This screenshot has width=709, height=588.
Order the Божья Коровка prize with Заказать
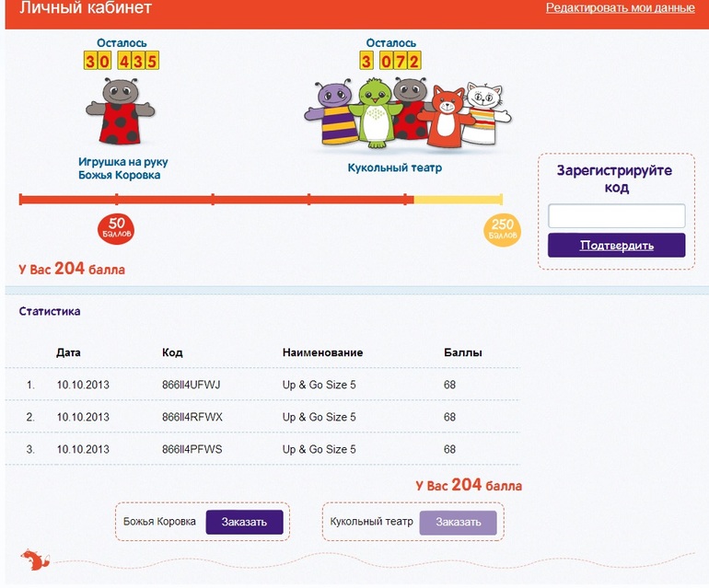(x=244, y=523)
